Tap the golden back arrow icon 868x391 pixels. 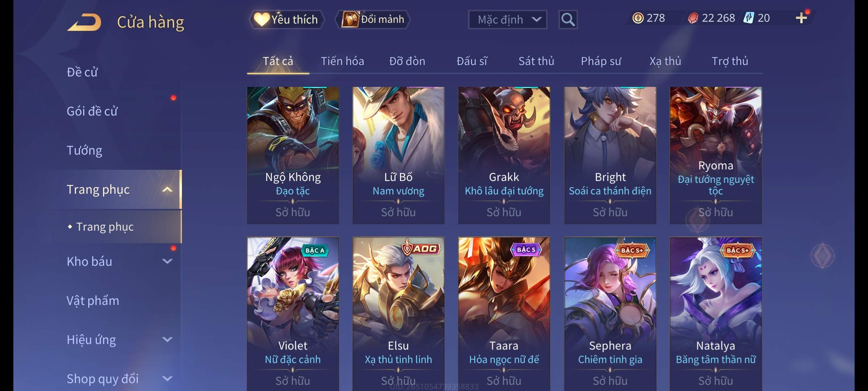(x=84, y=22)
